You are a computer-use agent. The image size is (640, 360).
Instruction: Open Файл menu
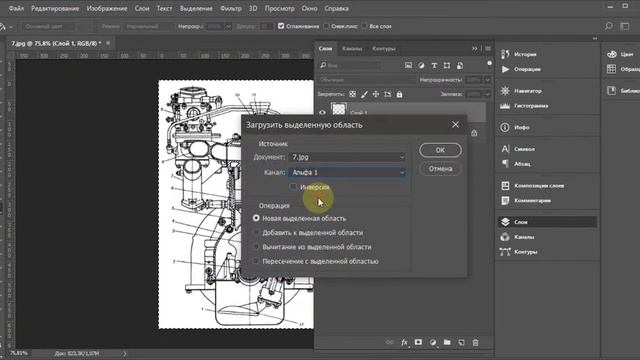coord(16,8)
